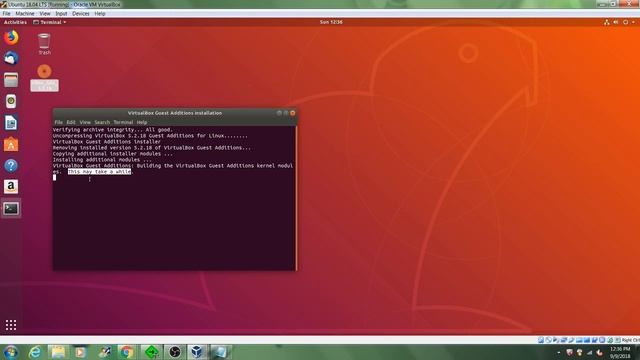The image size is (640, 360).
Task: Open the Sun 12:36 clock calendar
Action: click(x=331, y=22)
